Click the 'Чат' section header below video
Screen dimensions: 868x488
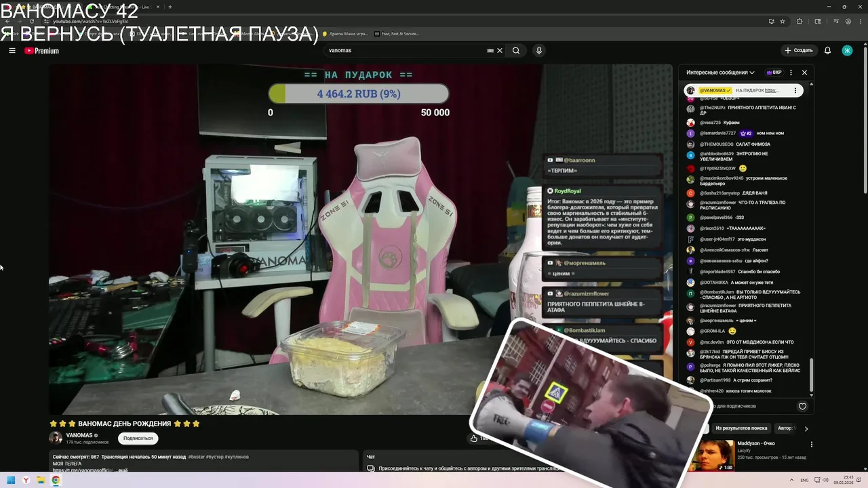[371, 457]
